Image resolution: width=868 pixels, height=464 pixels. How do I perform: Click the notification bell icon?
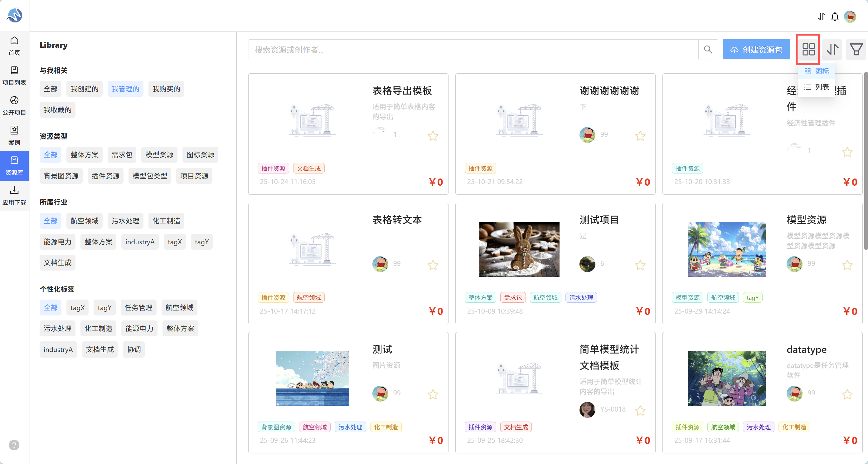835,16
